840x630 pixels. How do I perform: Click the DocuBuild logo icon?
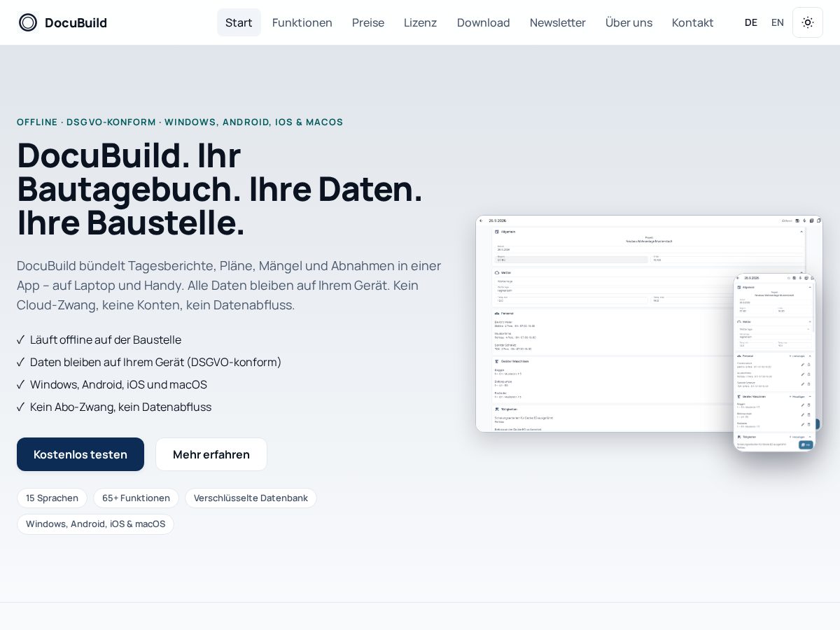coord(28,22)
